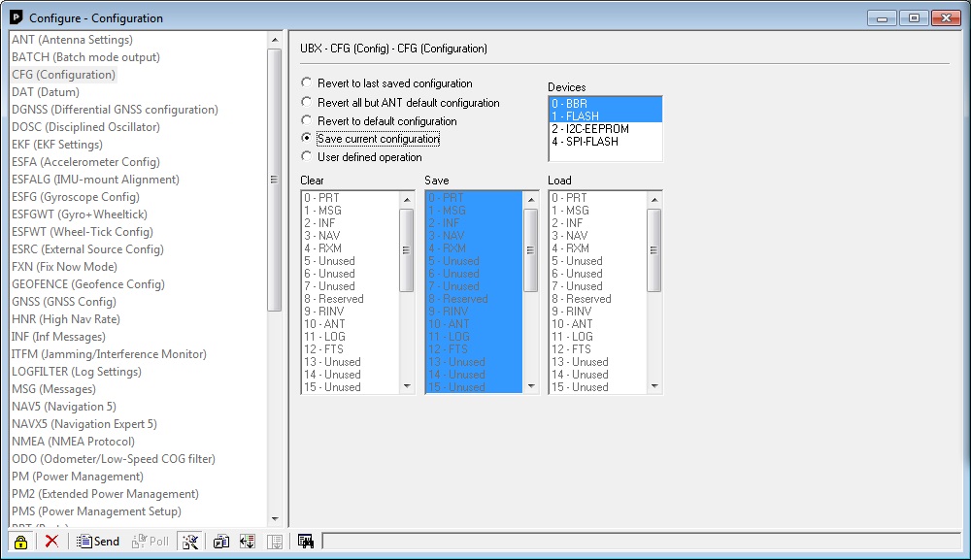971x560 pixels.
Task: Open DAT (Datum) entry
Action: [x=46, y=92]
